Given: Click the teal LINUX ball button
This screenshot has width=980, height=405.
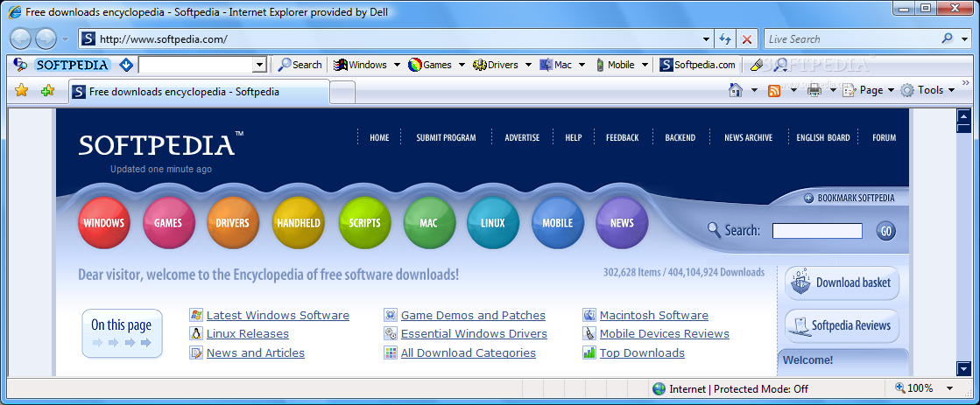Looking at the screenshot, I should [x=493, y=223].
